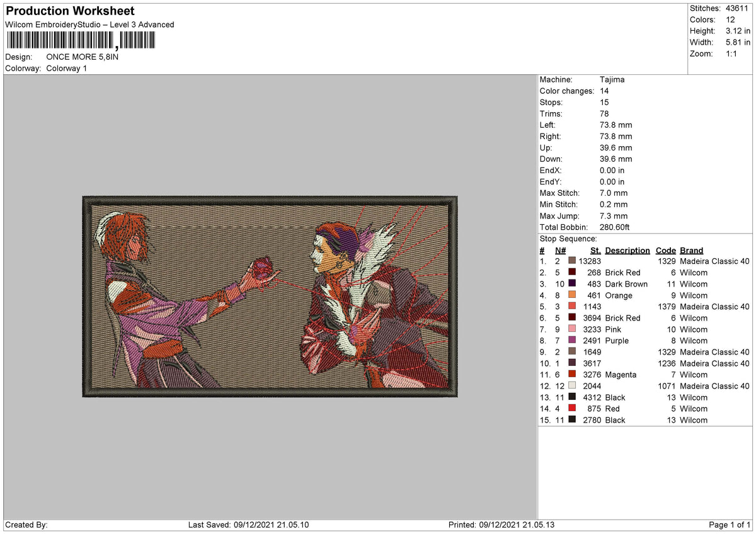Screen dimensions: 756x534
Task: Click the Page 1 of 1 footer text
Action: 730,525
